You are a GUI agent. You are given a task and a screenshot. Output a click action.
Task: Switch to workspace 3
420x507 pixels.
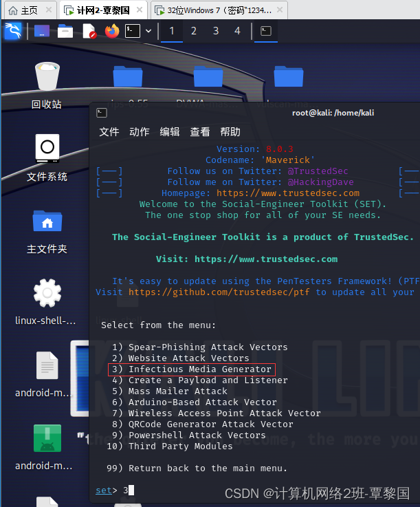point(216,31)
